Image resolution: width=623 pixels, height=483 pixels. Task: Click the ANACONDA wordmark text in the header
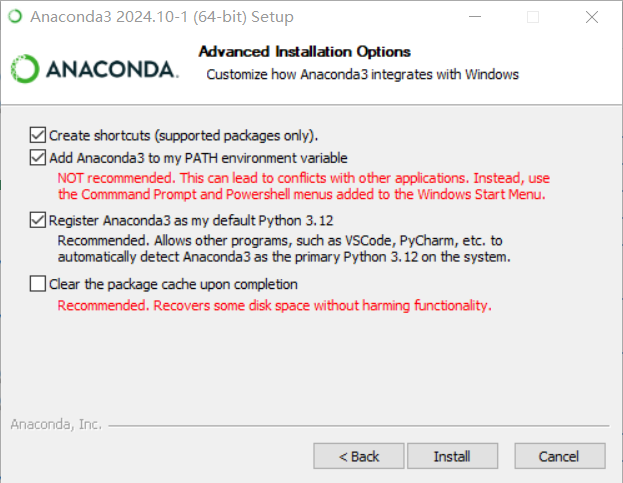(x=111, y=70)
